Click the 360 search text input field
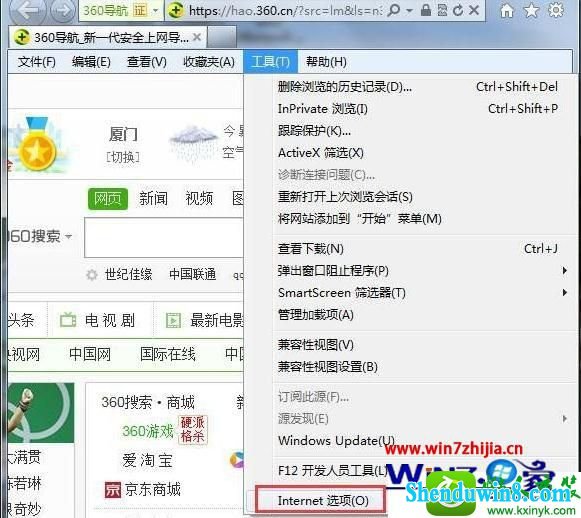 [164, 238]
